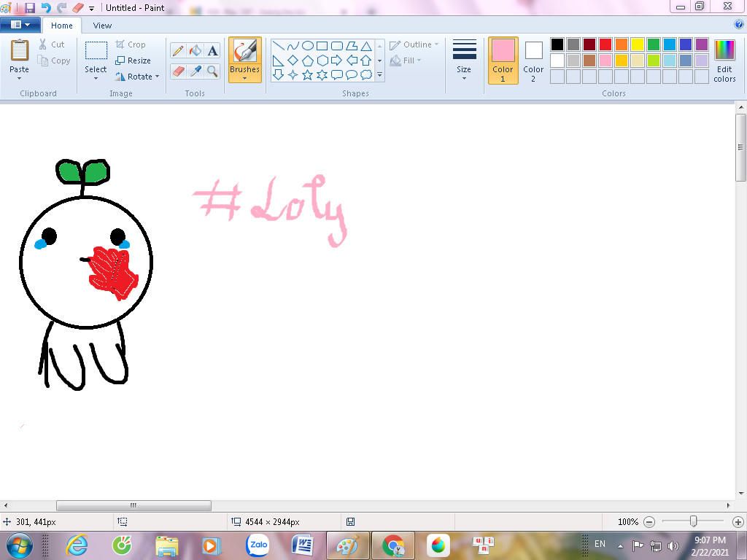Screen dimensions: 747x560
Task: Choose the Five-point star shape
Action: (x=308, y=75)
